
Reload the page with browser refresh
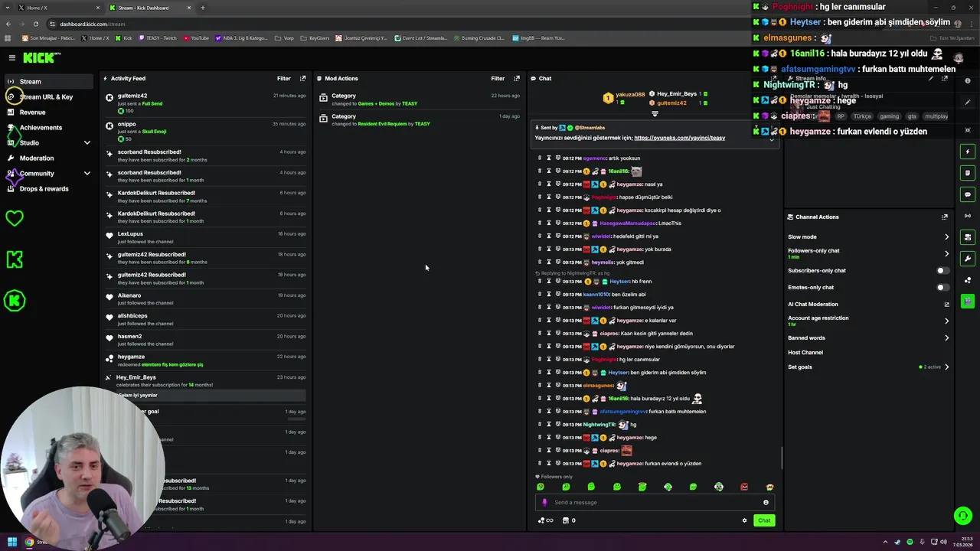tap(34, 24)
